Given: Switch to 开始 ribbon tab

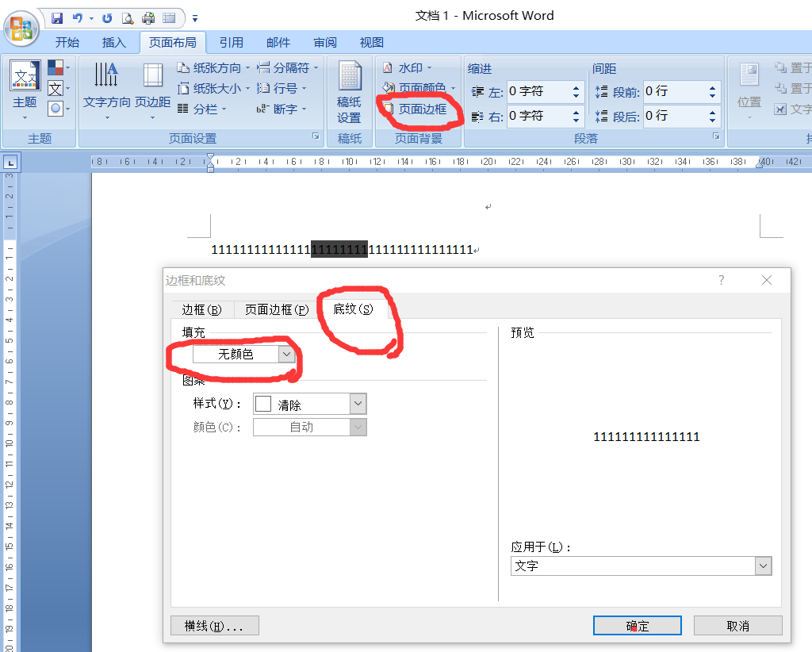Looking at the screenshot, I should click(67, 43).
